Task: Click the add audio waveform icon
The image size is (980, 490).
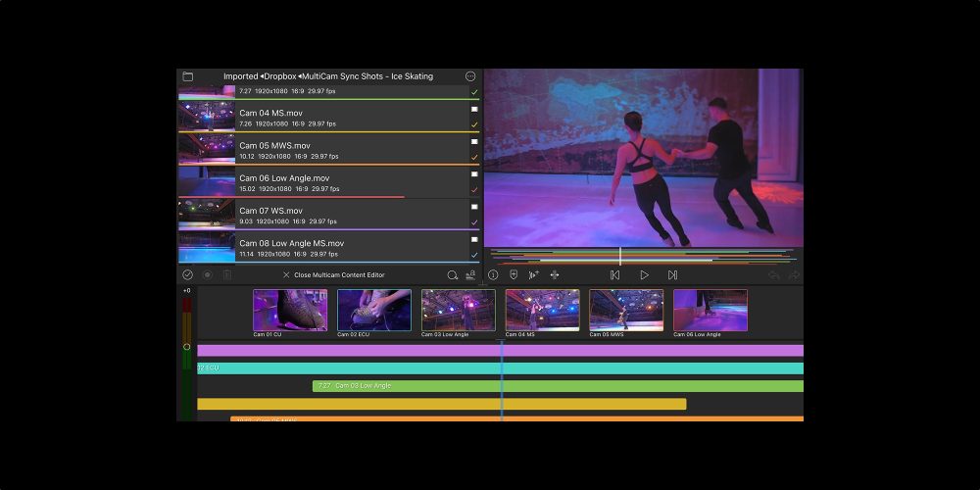Action: click(534, 275)
